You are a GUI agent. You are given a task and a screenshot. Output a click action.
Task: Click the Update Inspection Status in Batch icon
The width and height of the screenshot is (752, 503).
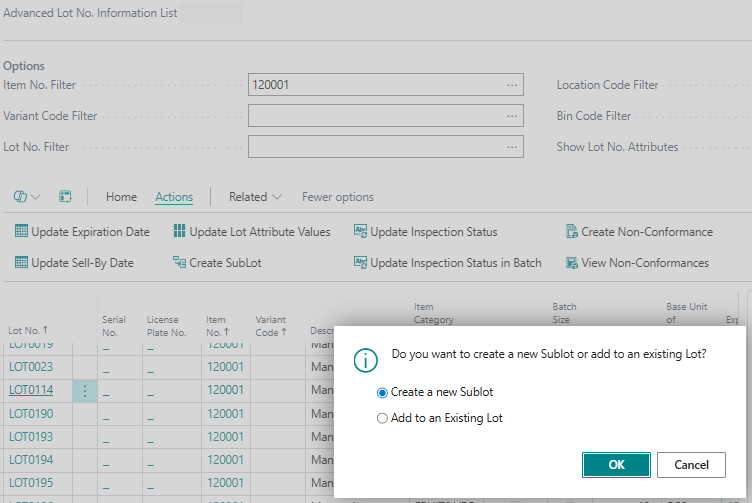(x=361, y=263)
